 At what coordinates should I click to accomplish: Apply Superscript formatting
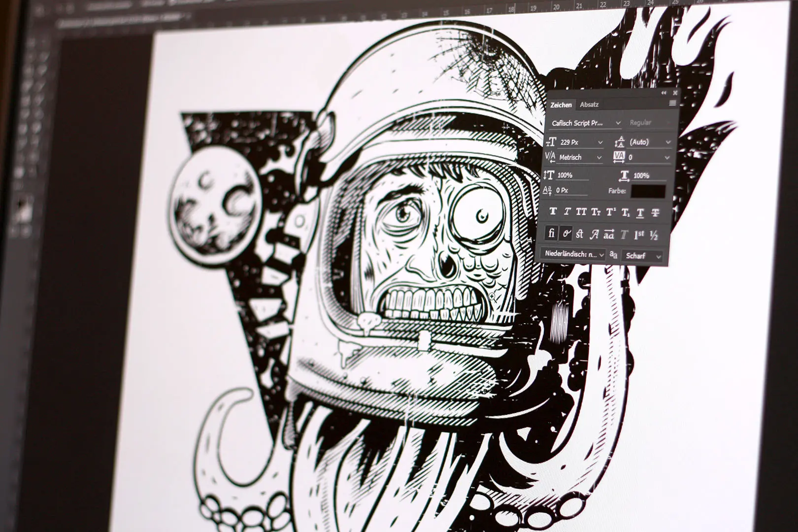tap(611, 212)
